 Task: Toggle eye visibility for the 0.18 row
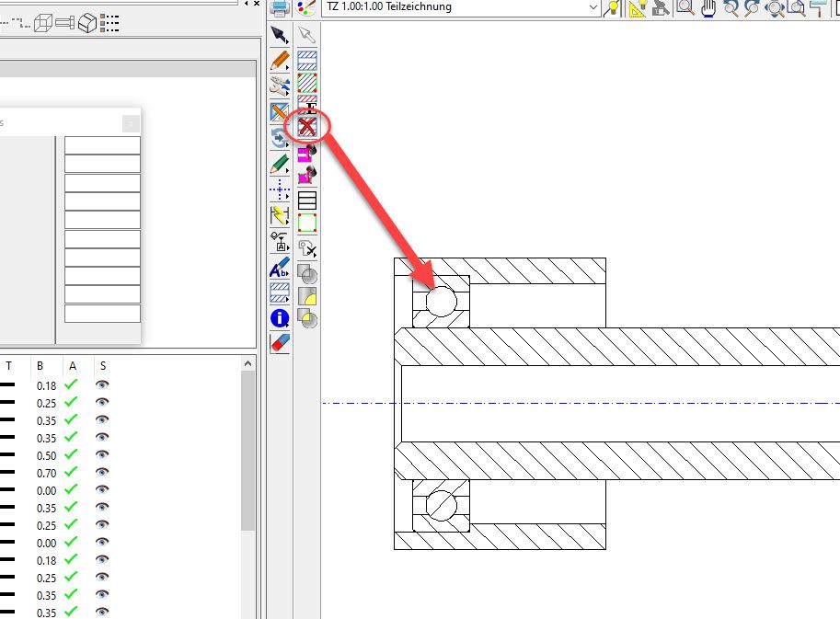pos(102,385)
